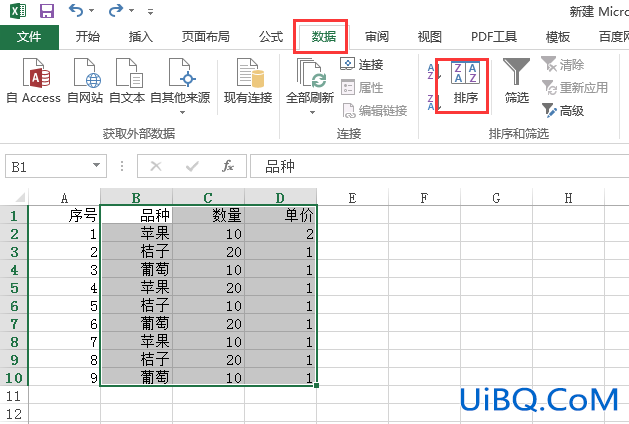The width and height of the screenshot is (629, 424).
Task: Switch to the 页面布局 tab
Action: click(205, 37)
